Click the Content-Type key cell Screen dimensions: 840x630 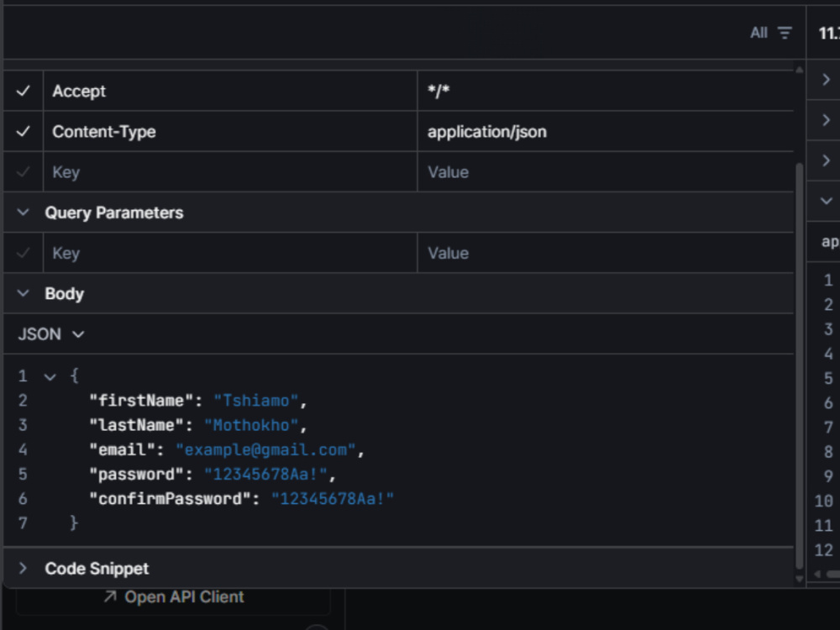click(x=230, y=131)
